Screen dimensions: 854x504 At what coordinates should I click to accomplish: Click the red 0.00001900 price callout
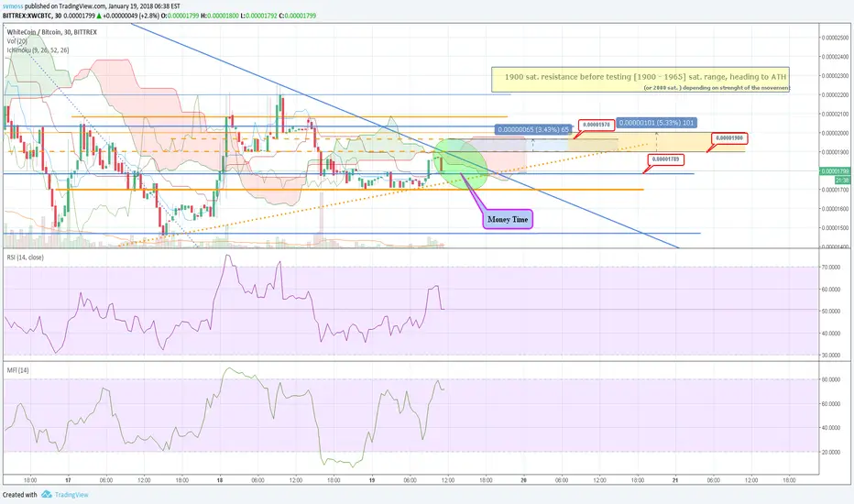pos(729,137)
